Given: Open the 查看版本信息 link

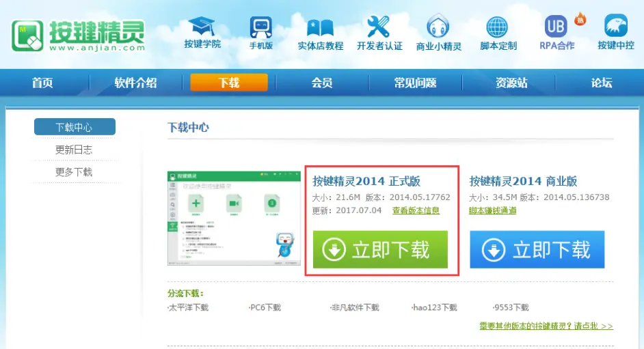Looking at the screenshot, I should [416, 210].
